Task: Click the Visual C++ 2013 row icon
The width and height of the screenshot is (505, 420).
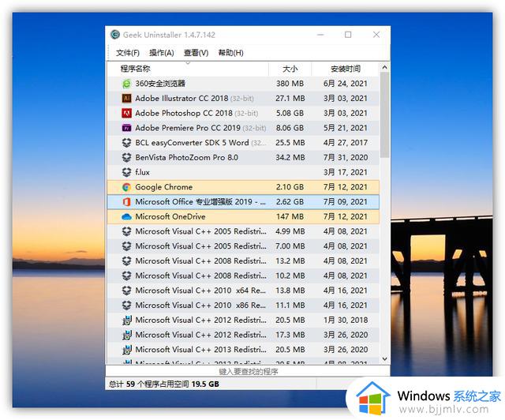Action: click(126, 350)
